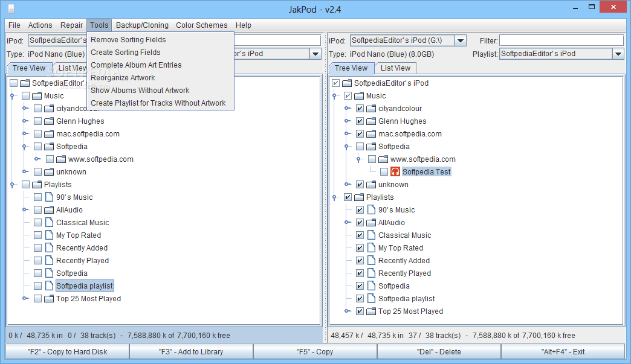The width and height of the screenshot is (631, 364).
Task: Check the Softpedia Test checkbox
Action: pos(384,172)
